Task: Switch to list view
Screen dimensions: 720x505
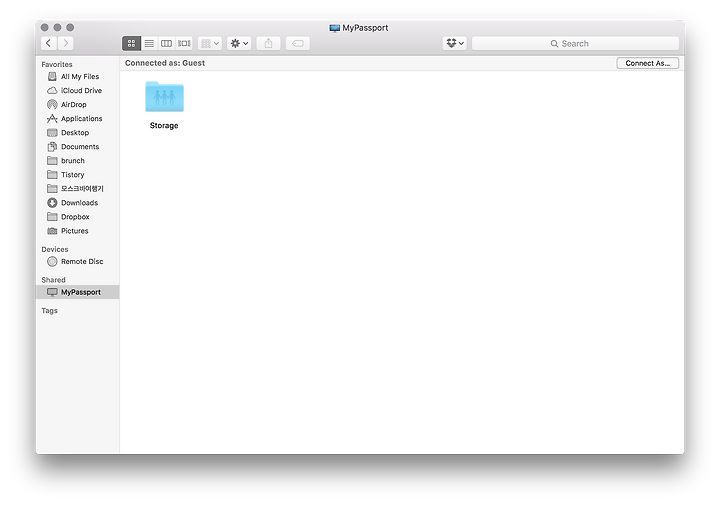Action: point(149,43)
